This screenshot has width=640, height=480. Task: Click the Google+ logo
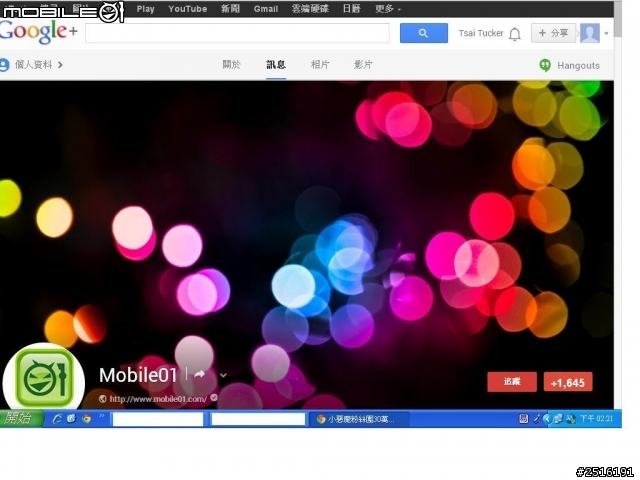[39, 31]
